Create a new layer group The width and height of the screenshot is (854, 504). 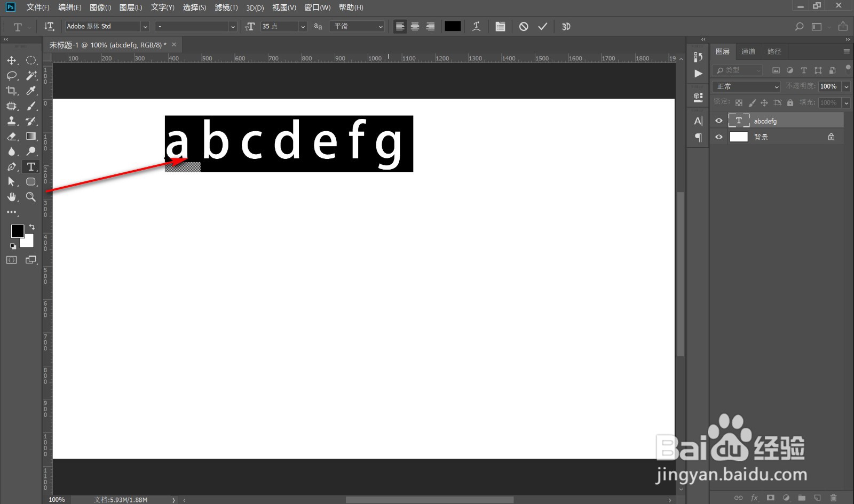click(x=802, y=498)
